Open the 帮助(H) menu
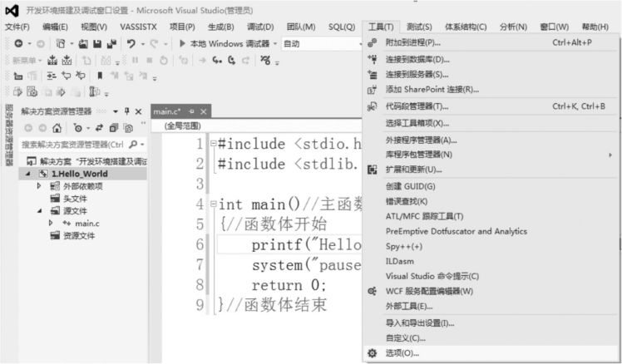 (595, 27)
